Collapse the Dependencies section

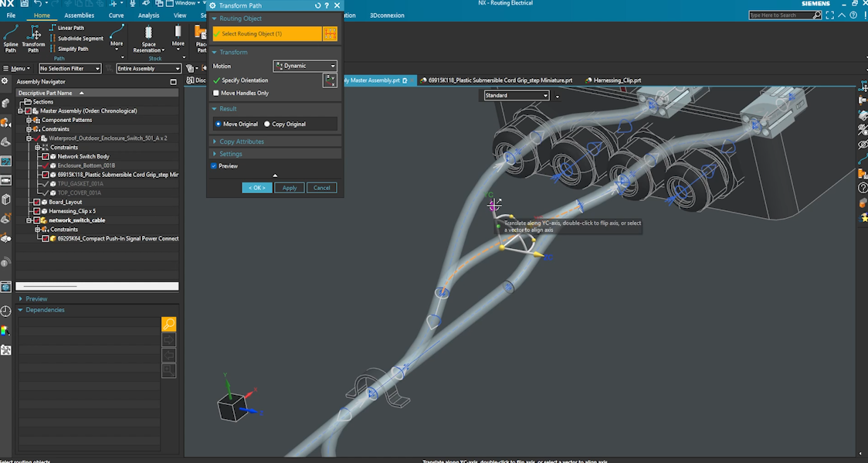(x=45, y=310)
